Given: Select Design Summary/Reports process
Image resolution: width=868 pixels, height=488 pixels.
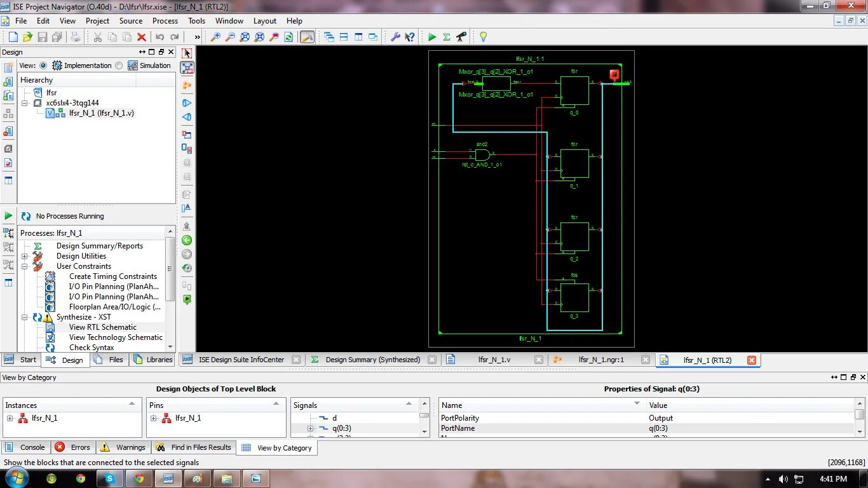Looking at the screenshot, I should coord(100,246).
